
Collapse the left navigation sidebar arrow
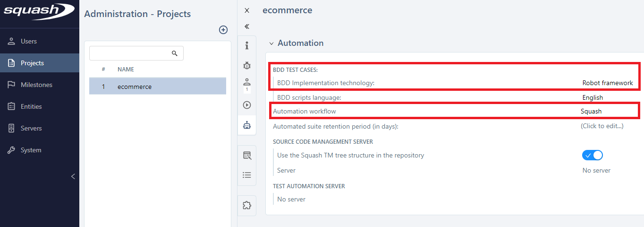(73, 176)
